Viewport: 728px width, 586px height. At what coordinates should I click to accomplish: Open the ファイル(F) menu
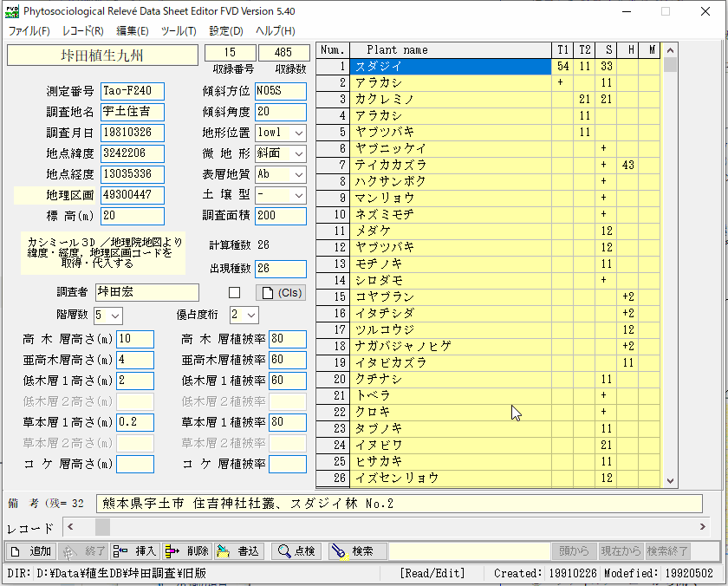click(29, 31)
